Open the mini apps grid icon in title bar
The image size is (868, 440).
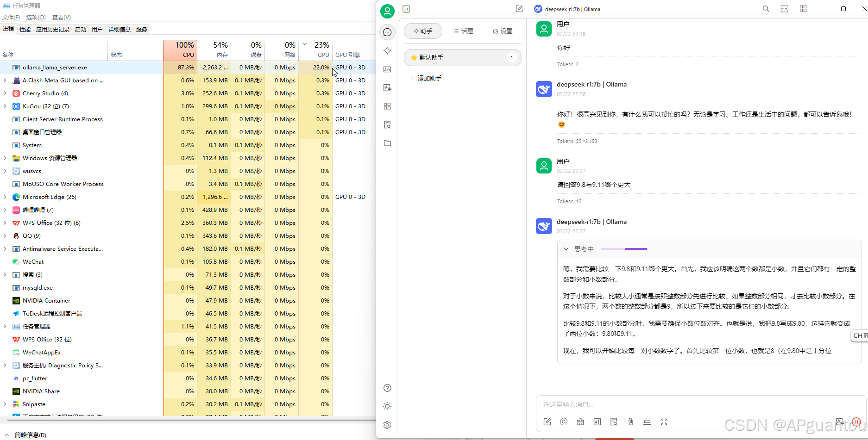pos(803,9)
